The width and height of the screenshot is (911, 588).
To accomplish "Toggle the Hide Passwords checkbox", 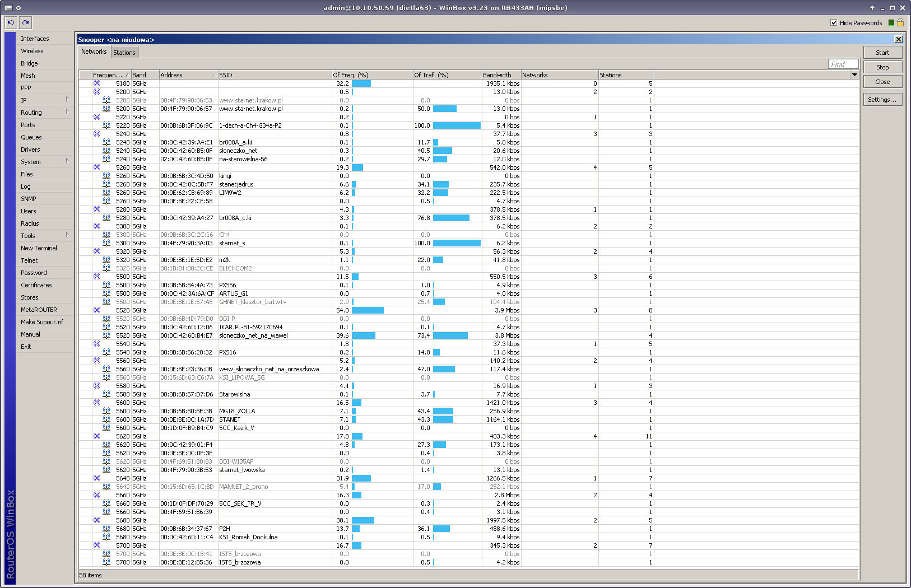I will (x=834, y=23).
